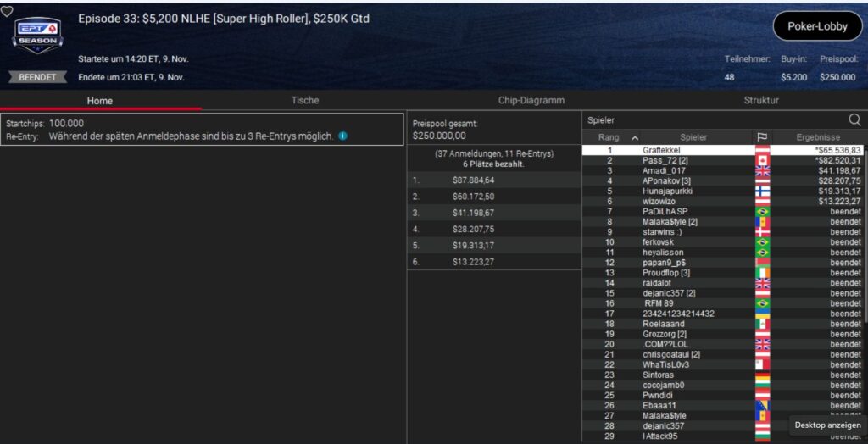The width and height of the screenshot is (868, 444).
Task: Open the Chip-Diagramm tab
Action: coord(531,100)
